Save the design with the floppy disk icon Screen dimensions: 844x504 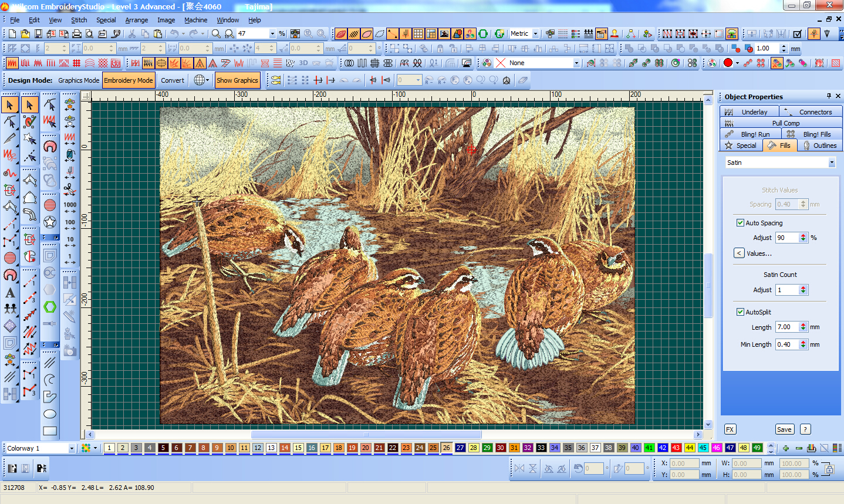(x=38, y=34)
